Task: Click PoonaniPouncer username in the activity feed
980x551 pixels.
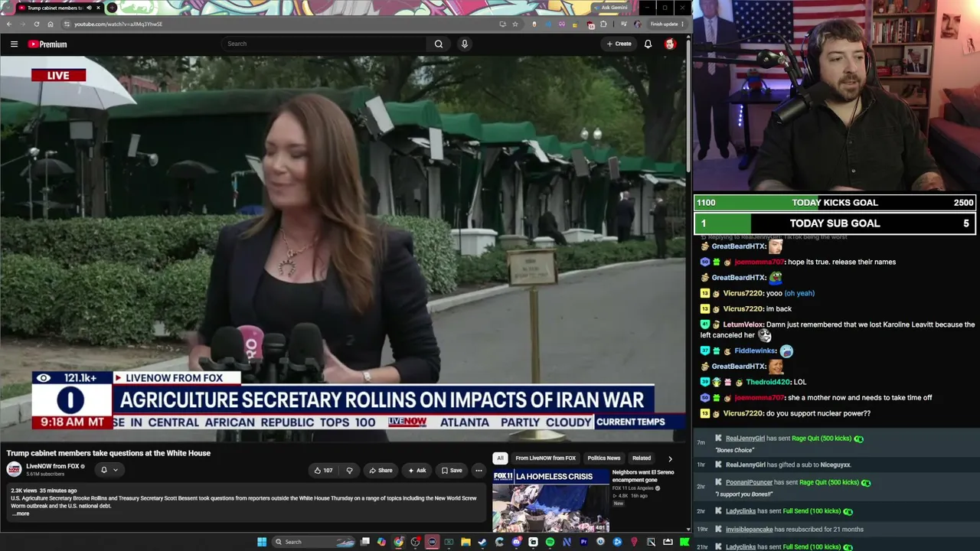Action: pyautogui.click(x=749, y=482)
